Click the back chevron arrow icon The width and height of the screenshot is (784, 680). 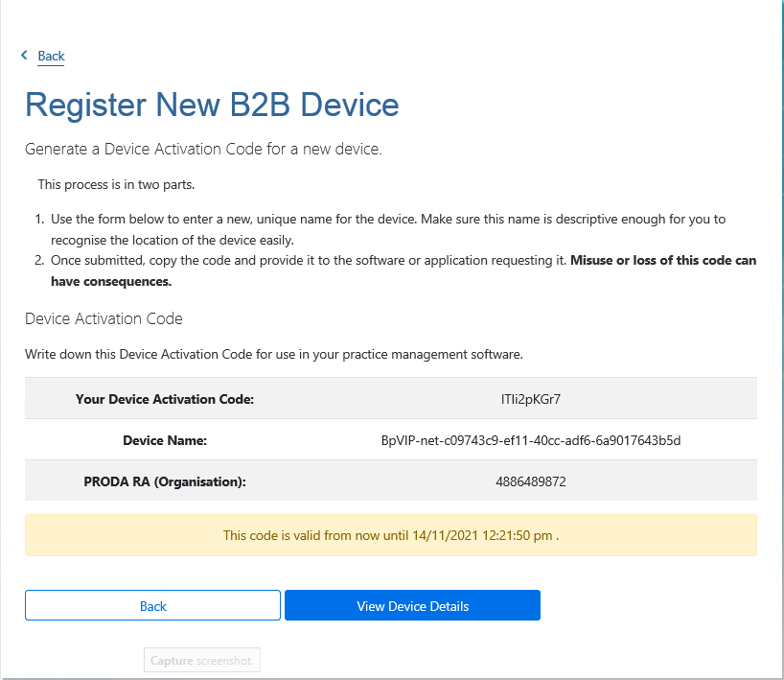click(x=24, y=55)
